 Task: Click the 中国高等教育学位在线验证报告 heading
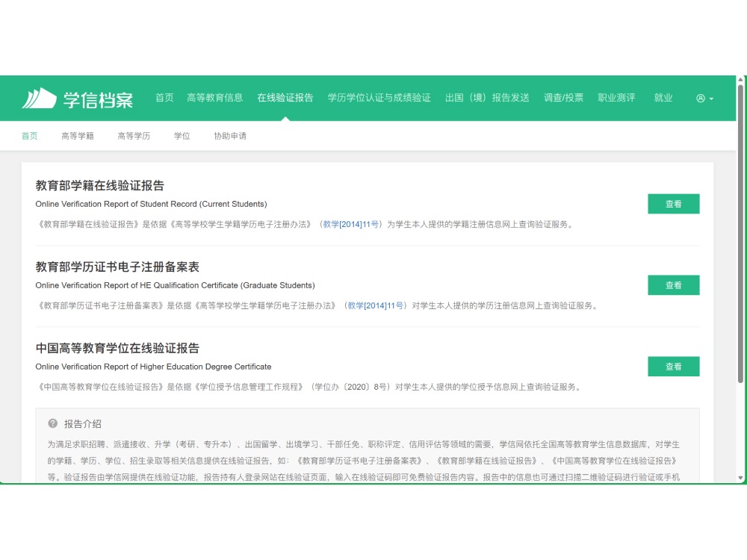(x=117, y=349)
